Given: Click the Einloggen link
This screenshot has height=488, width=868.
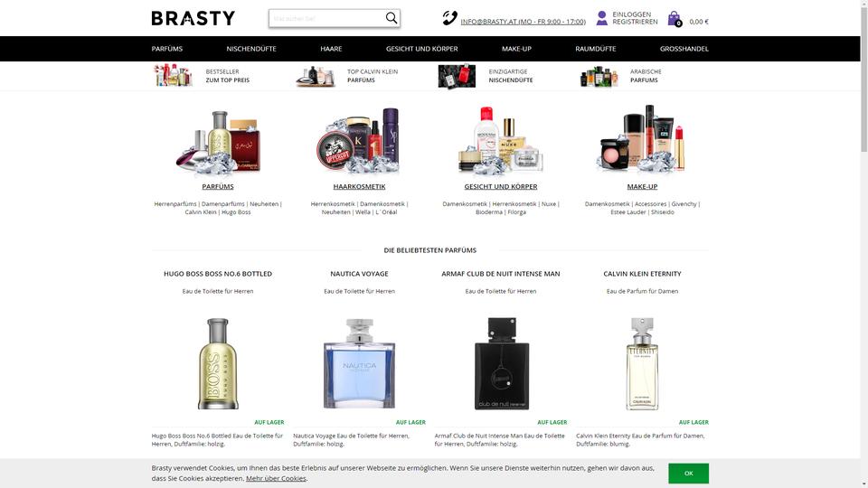Looking at the screenshot, I should [632, 14].
